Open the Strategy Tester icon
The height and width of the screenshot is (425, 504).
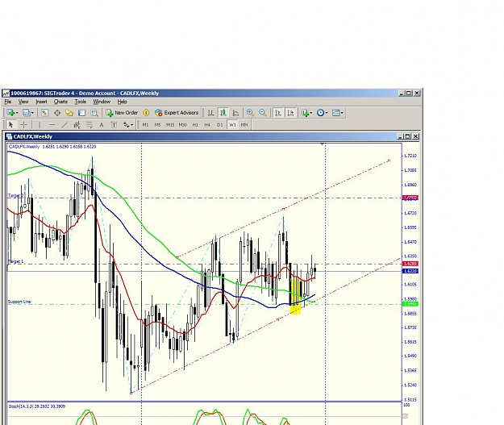click(x=94, y=113)
